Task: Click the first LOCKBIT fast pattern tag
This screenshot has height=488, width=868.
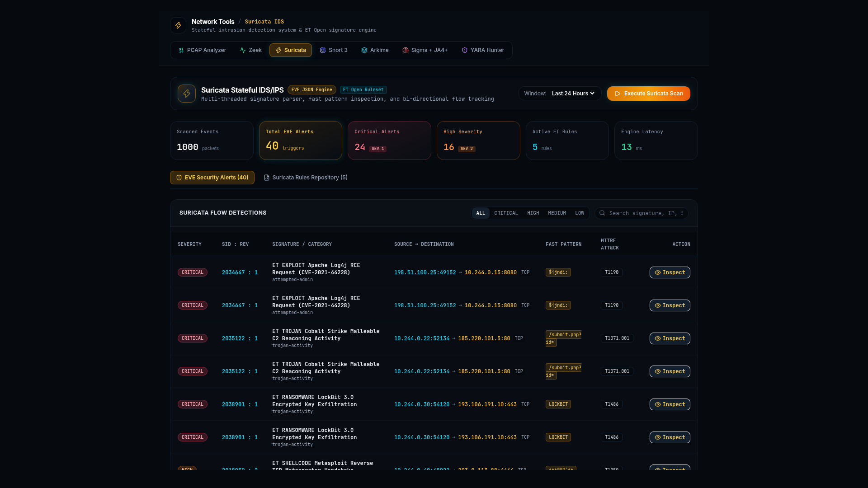Action: [x=558, y=404]
